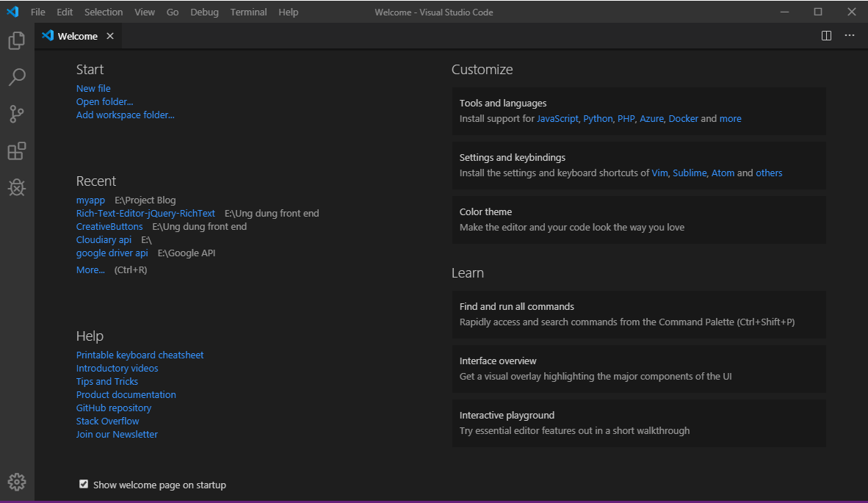Viewport: 868px width, 503px height.
Task: Open the Go menu
Action: click(x=173, y=12)
